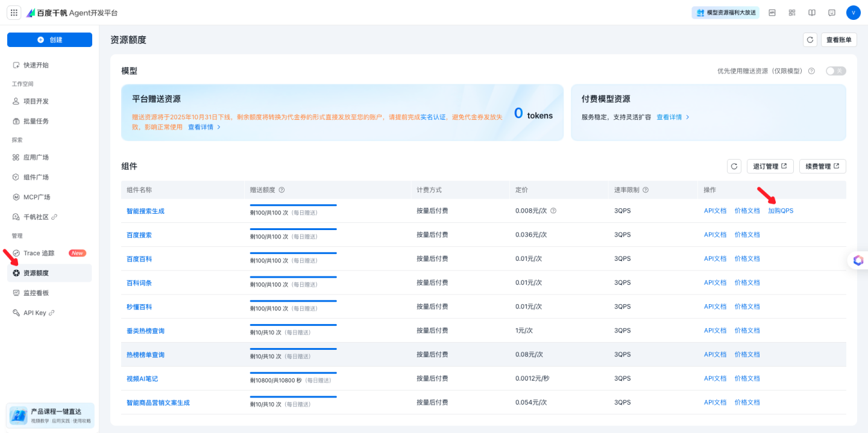Go to 组件广场 in sidebar
The image size is (868, 433).
[x=36, y=177]
